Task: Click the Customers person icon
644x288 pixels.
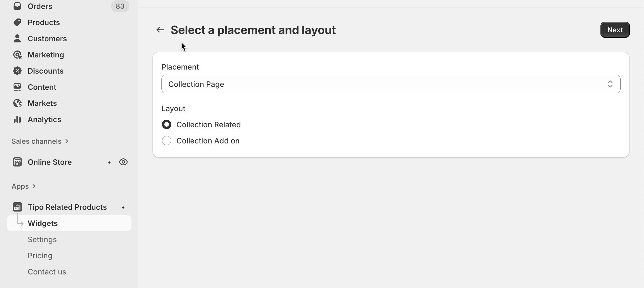Action: (x=17, y=38)
